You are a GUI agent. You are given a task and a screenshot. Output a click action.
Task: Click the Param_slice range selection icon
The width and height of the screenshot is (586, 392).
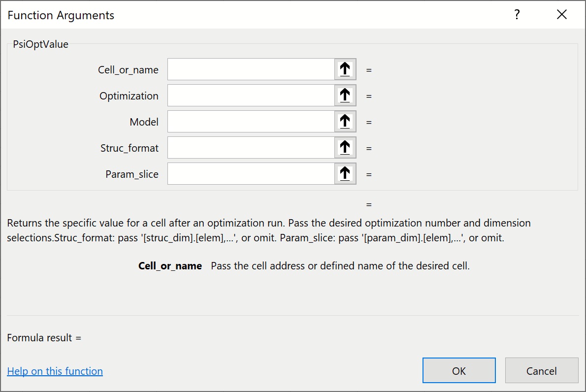tap(345, 174)
